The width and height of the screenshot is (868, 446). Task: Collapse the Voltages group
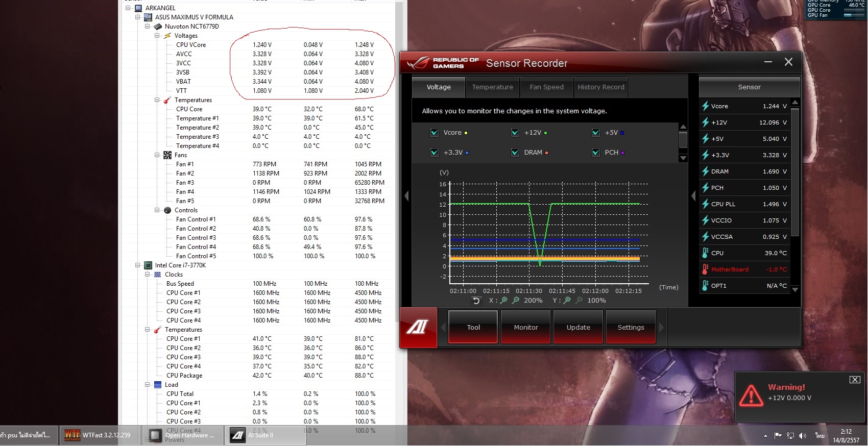[x=157, y=36]
